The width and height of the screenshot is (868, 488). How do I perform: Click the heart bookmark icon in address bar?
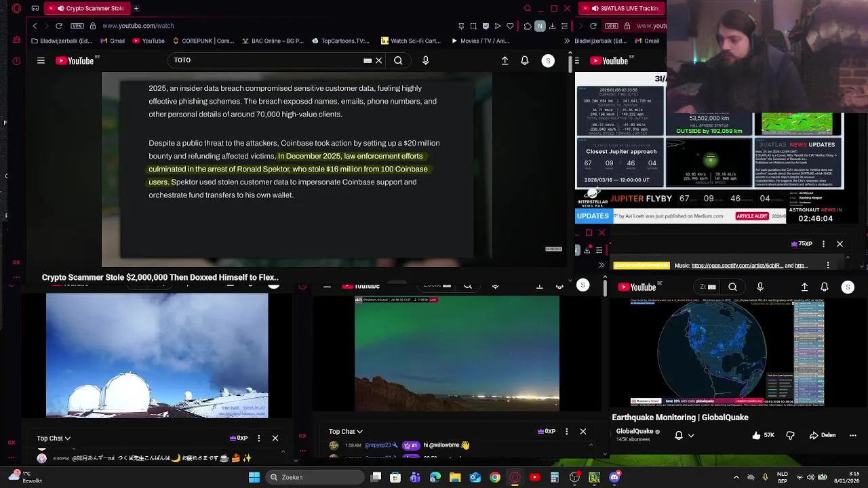510,26
